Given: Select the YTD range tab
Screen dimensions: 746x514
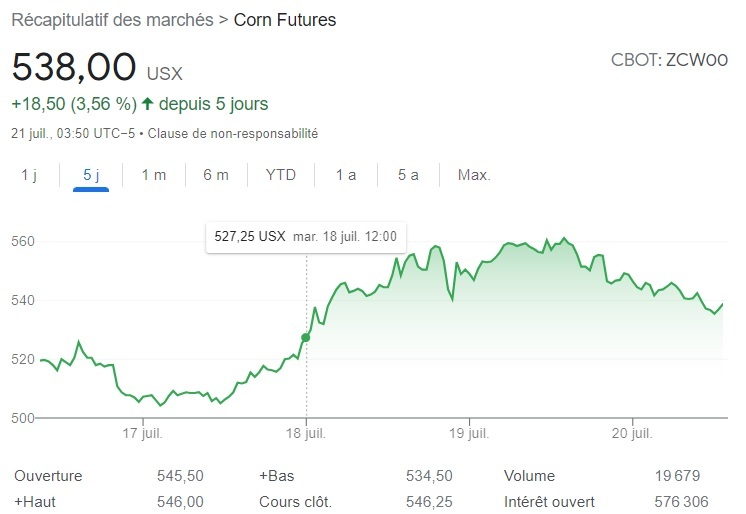Looking at the screenshot, I should [281, 175].
